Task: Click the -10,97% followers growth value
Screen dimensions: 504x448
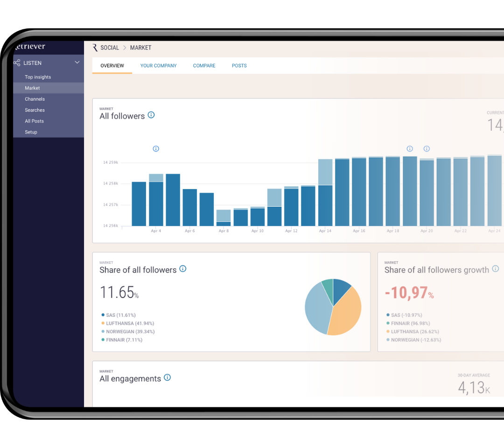Action: pyautogui.click(x=409, y=293)
